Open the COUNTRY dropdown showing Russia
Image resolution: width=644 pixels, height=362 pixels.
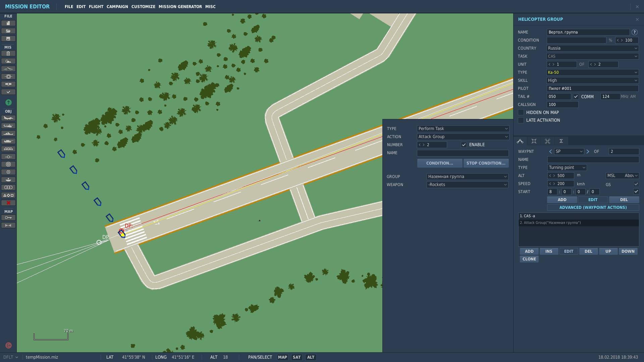coord(592,48)
